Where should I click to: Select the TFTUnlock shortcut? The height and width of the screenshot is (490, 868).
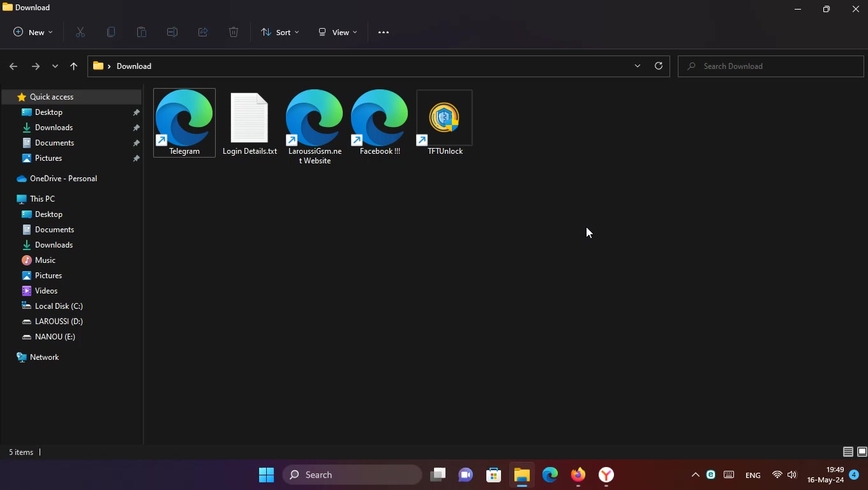click(x=445, y=122)
